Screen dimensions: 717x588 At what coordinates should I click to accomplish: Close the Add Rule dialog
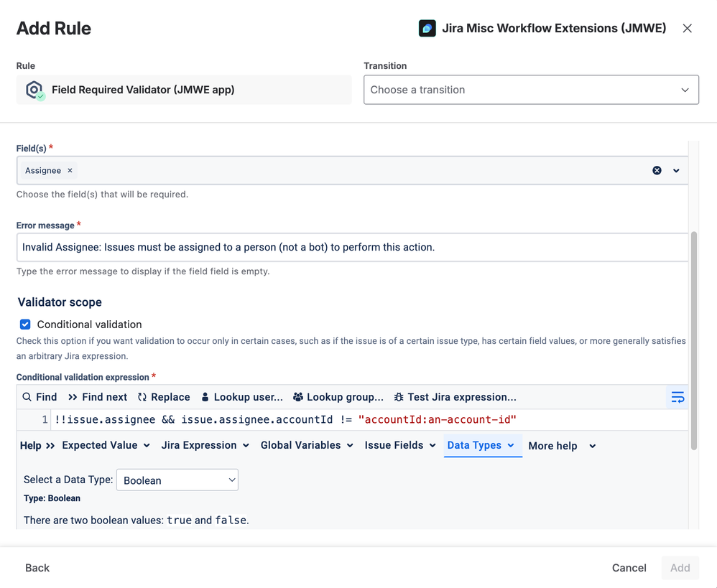coord(687,28)
